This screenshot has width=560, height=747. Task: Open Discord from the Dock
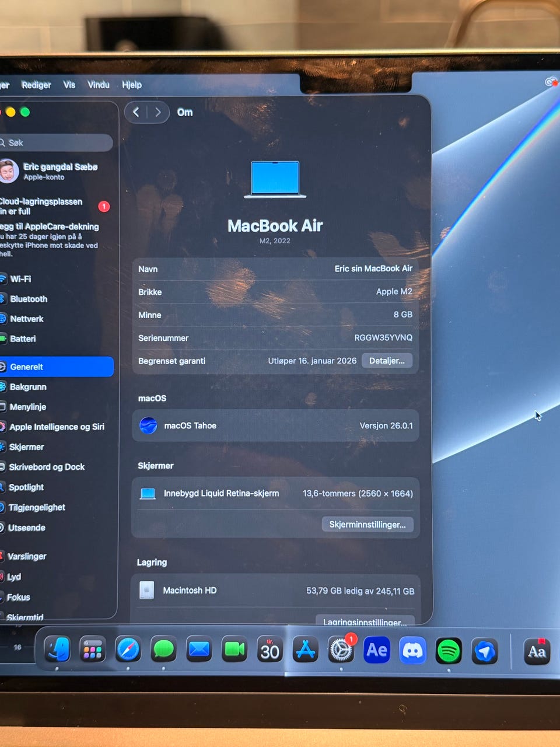412,650
